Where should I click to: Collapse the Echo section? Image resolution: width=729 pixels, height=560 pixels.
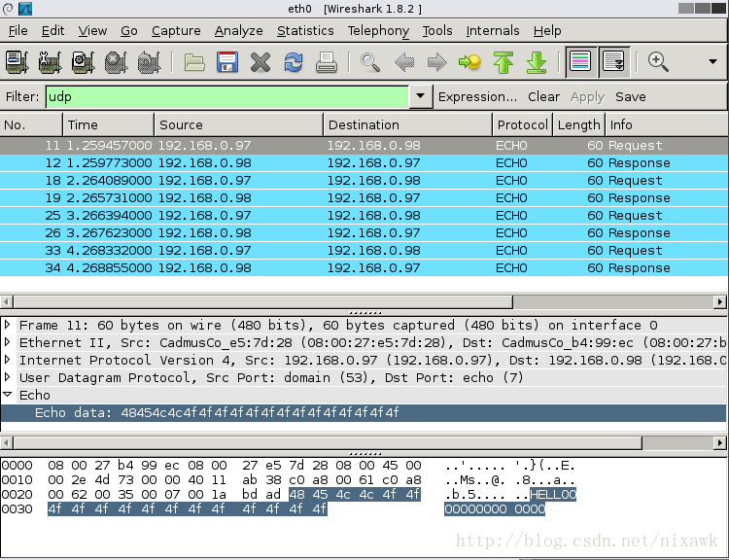[x=8, y=394]
